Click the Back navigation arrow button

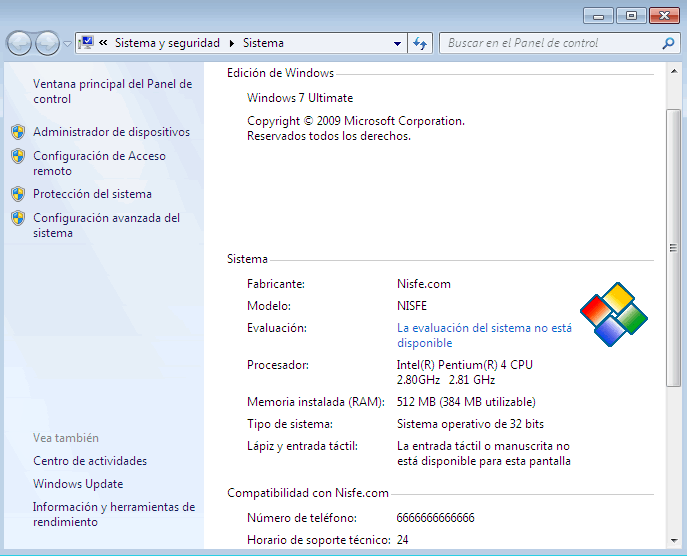point(19,43)
